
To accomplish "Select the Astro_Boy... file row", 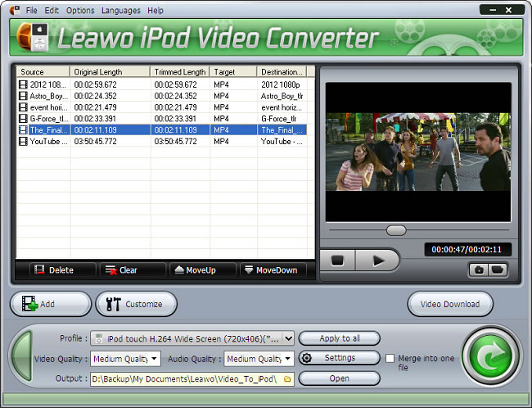I will tap(162, 96).
